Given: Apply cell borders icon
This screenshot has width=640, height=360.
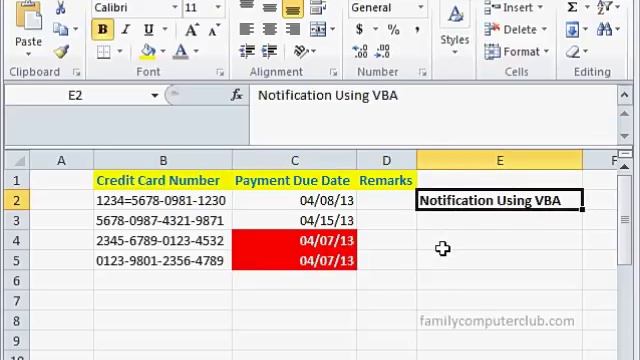Looking at the screenshot, I should click(x=104, y=52).
